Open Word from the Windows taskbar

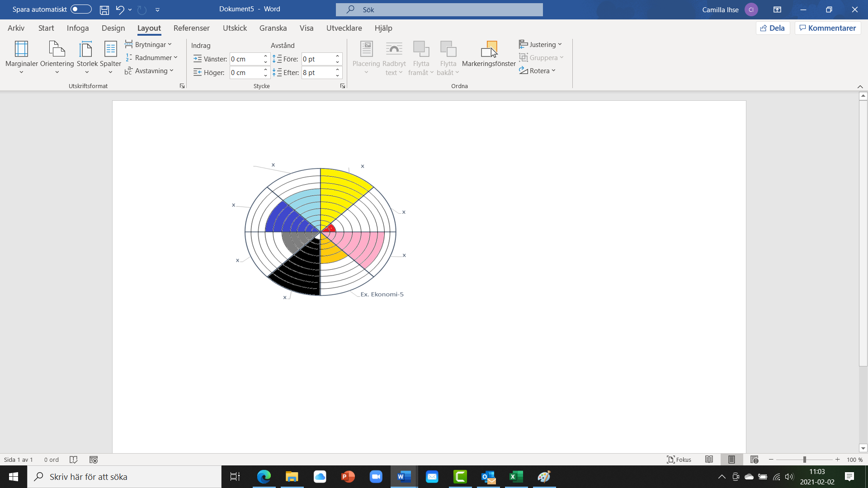(x=404, y=477)
